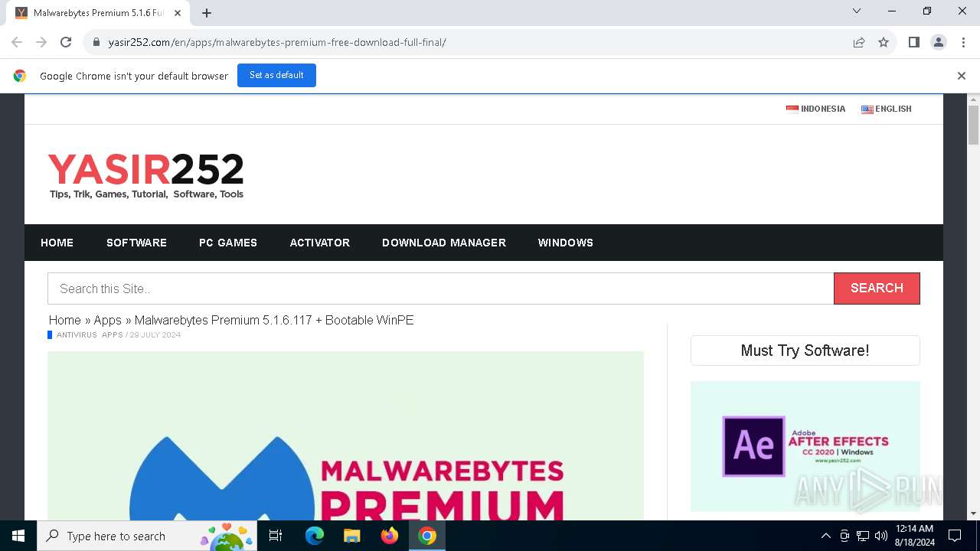Close the Malwarebytes Premium tab
The height and width of the screenshot is (551, 980).
tap(178, 13)
